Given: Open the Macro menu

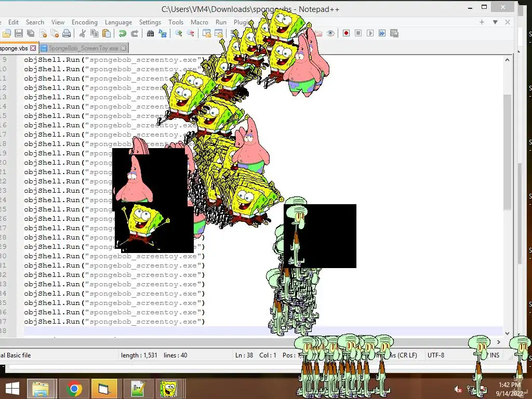Looking at the screenshot, I should tap(199, 22).
